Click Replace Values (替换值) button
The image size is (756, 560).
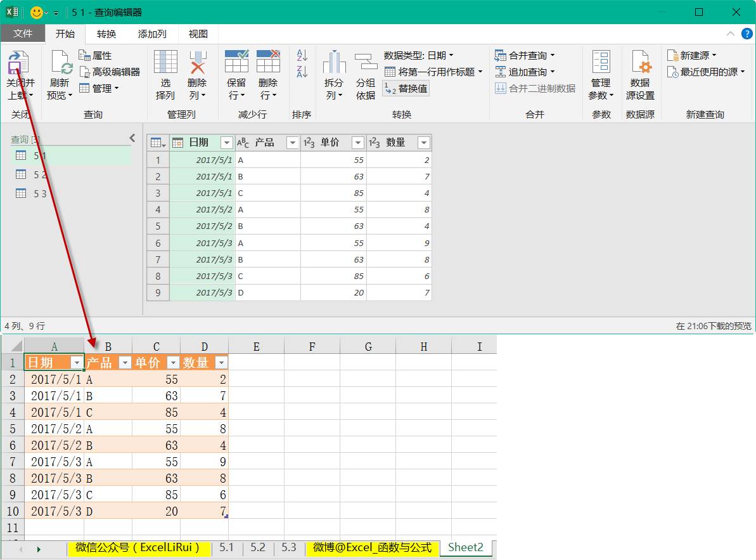pyautogui.click(x=406, y=88)
